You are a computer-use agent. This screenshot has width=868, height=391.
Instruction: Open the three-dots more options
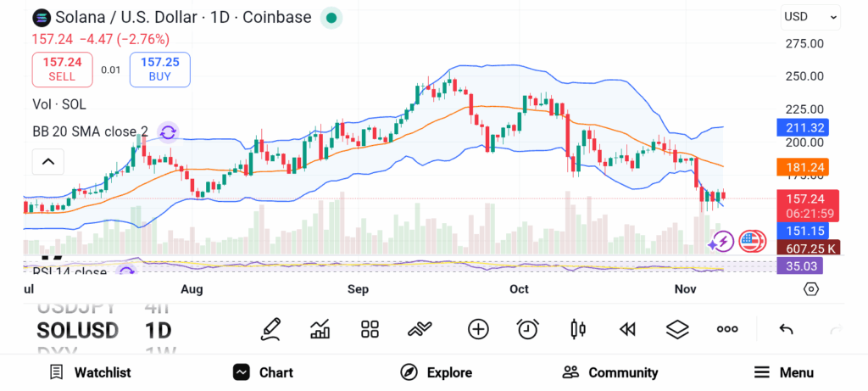point(727,329)
